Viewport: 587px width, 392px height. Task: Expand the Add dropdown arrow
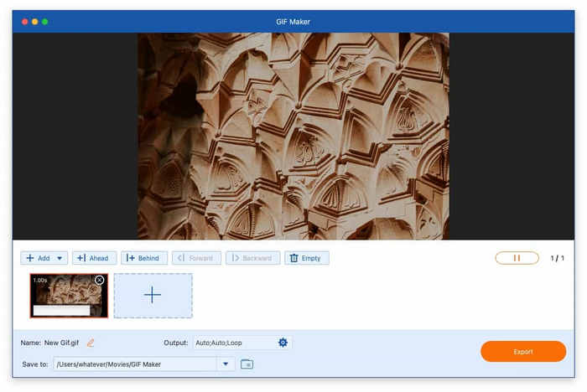(x=60, y=258)
